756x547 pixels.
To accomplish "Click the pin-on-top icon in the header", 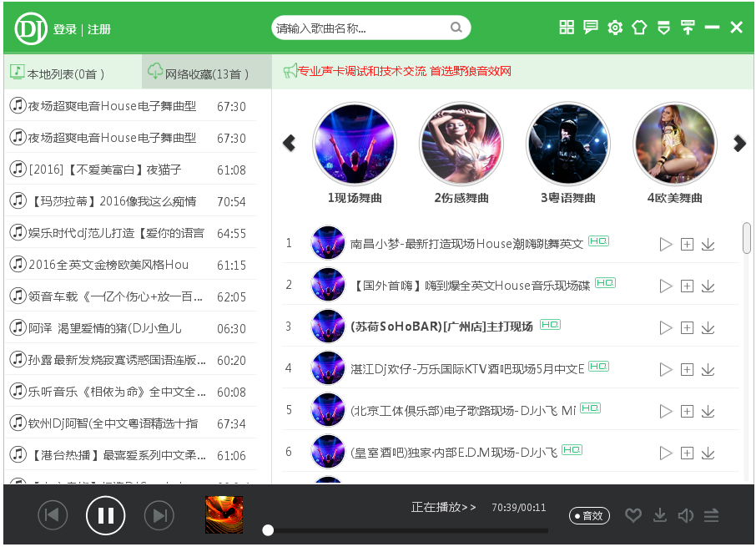I will coord(688,28).
